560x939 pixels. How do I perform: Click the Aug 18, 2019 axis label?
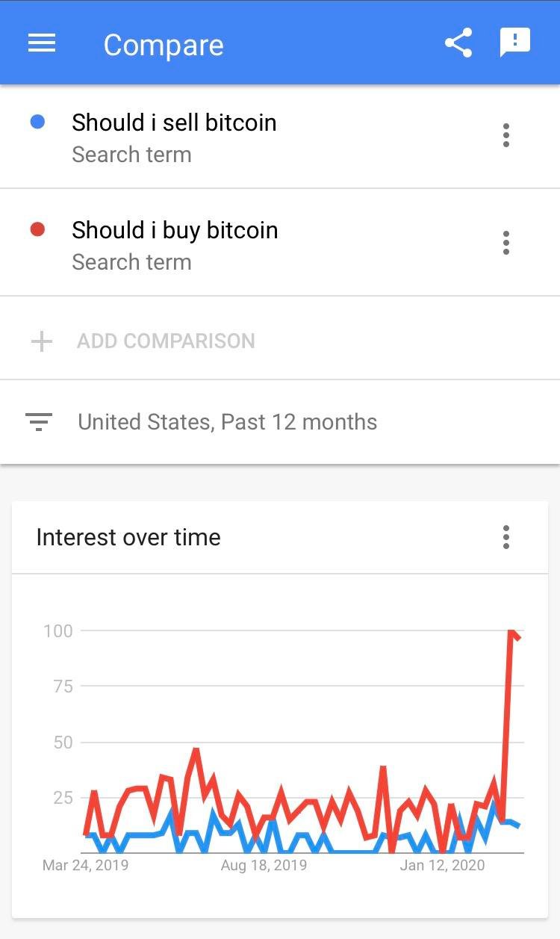point(264,865)
